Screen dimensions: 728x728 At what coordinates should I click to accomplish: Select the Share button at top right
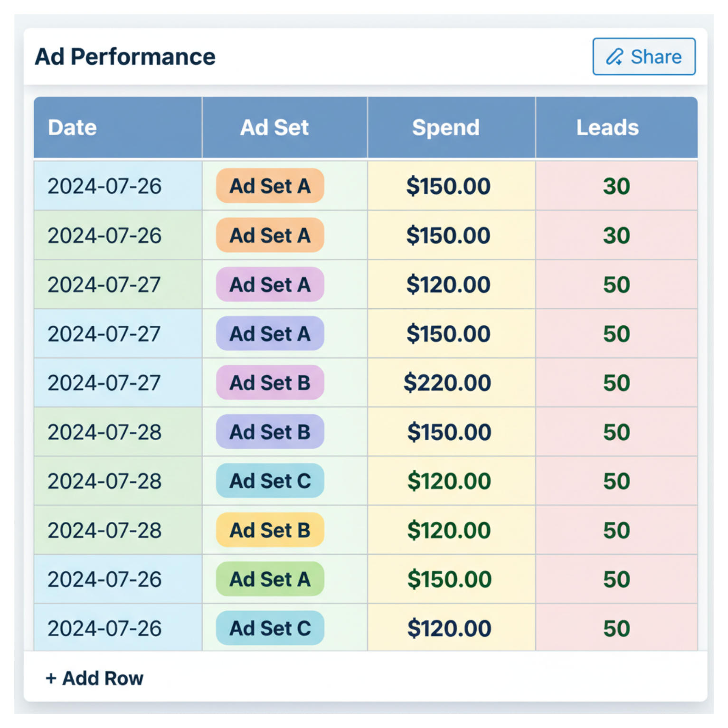(643, 57)
